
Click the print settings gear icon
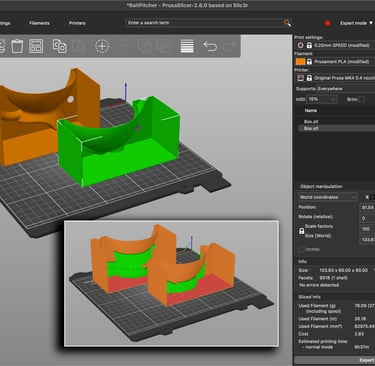(300, 45)
